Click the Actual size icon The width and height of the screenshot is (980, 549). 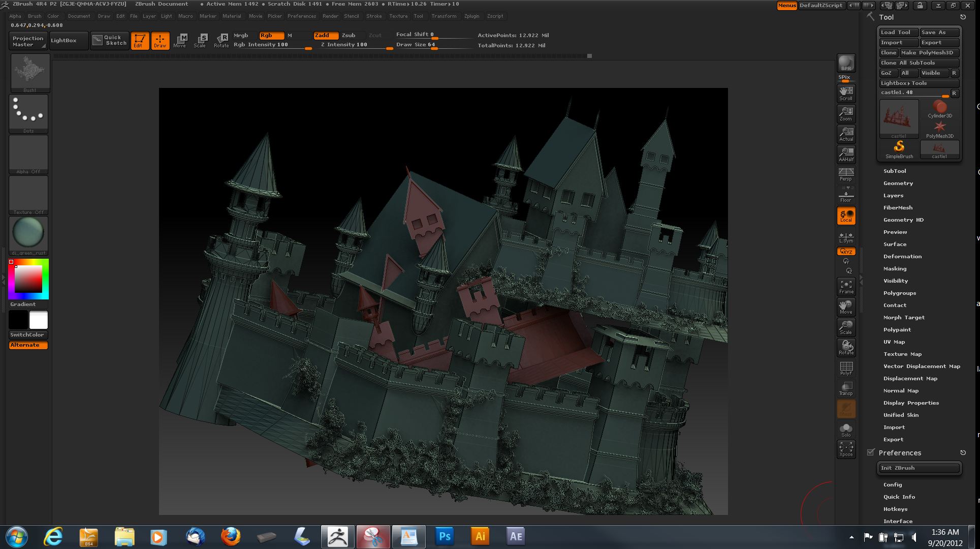pyautogui.click(x=846, y=134)
